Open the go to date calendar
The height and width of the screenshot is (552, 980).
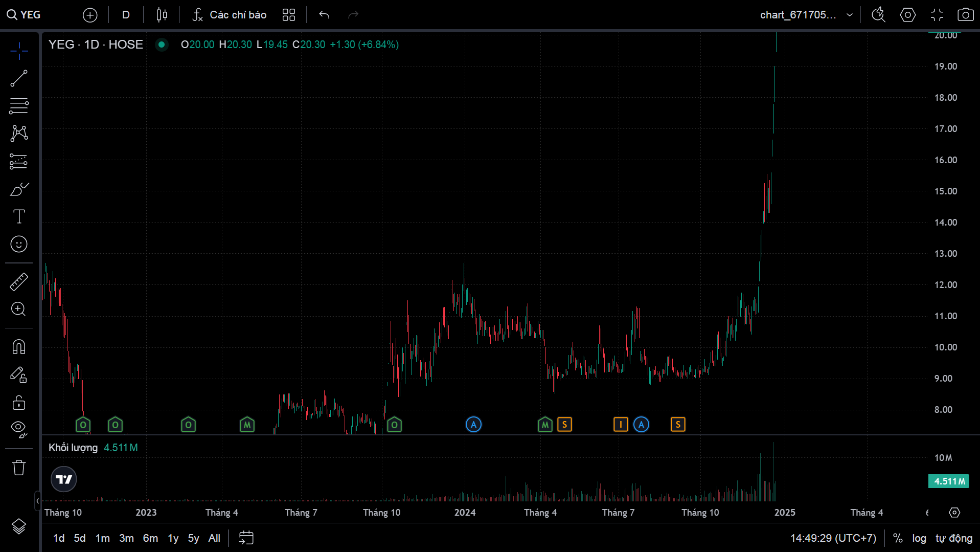click(x=246, y=538)
